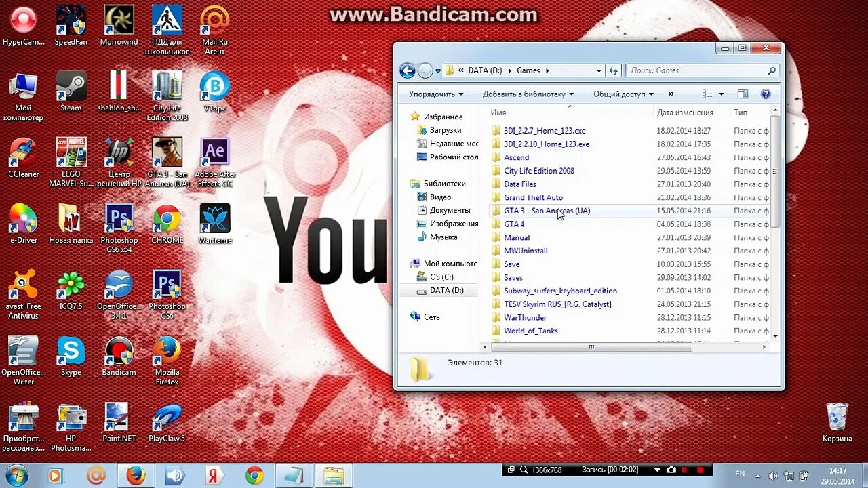Open the Общий доступ dropdown

coord(623,94)
